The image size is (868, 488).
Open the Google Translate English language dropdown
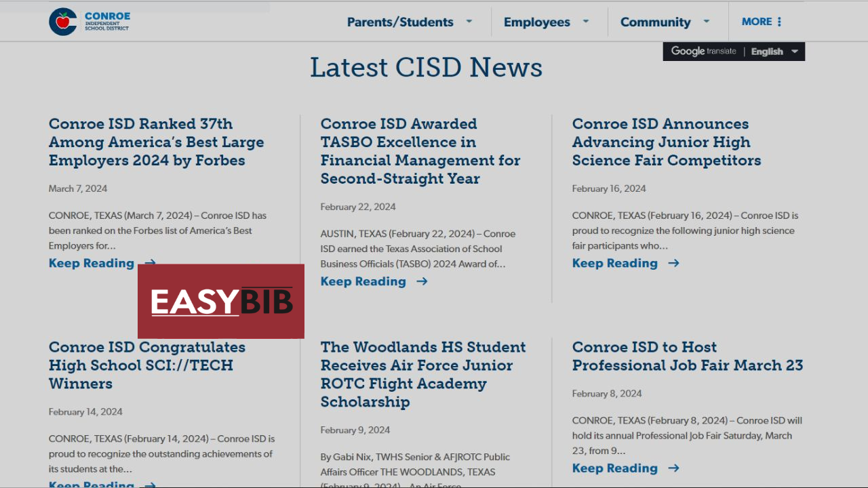click(774, 52)
